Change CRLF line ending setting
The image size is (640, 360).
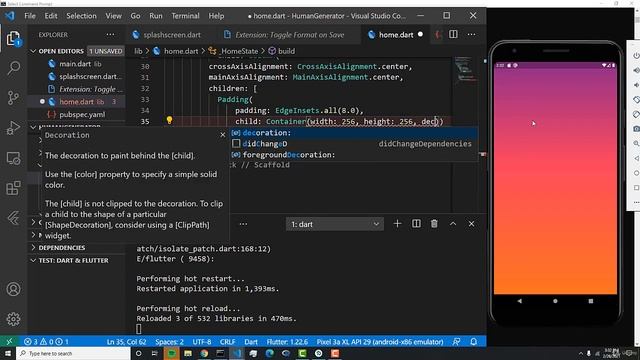click(x=227, y=342)
